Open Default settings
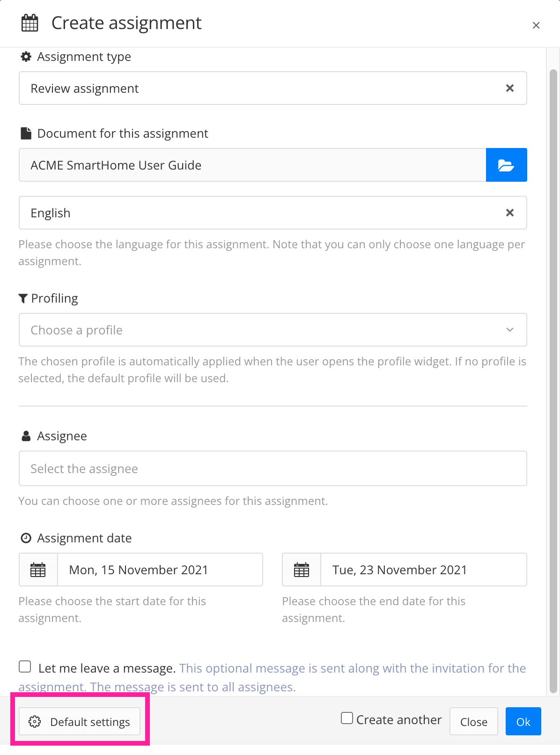560x755 pixels. pyautogui.click(x=79, y=721)
